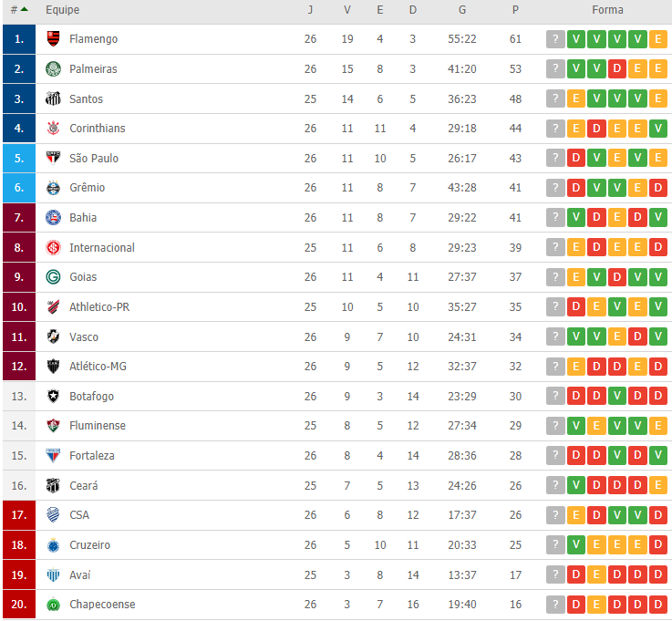Viewport: 672px width, 621px height.
Task: Click the Corinthians club crest icon
Action: (53, 129)
